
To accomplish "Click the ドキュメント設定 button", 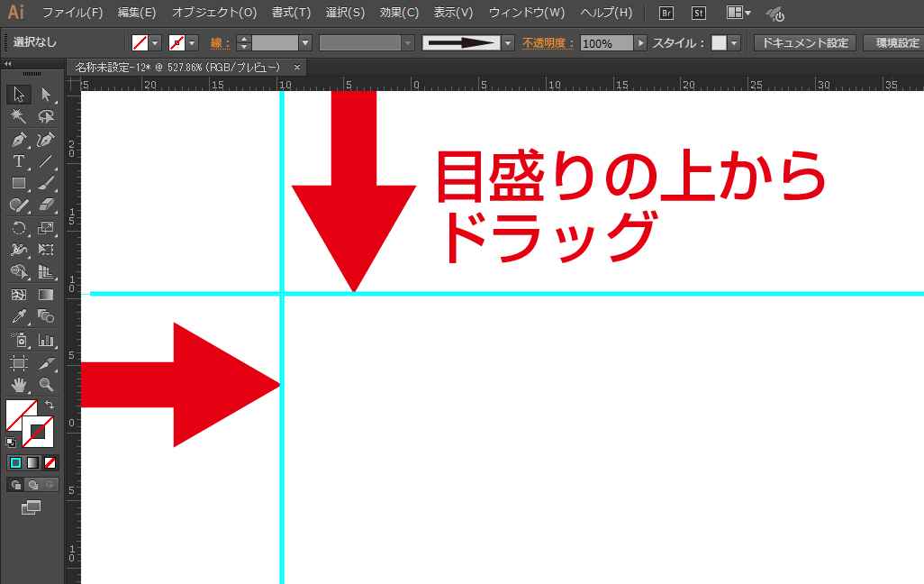I will tap(805, 43).
